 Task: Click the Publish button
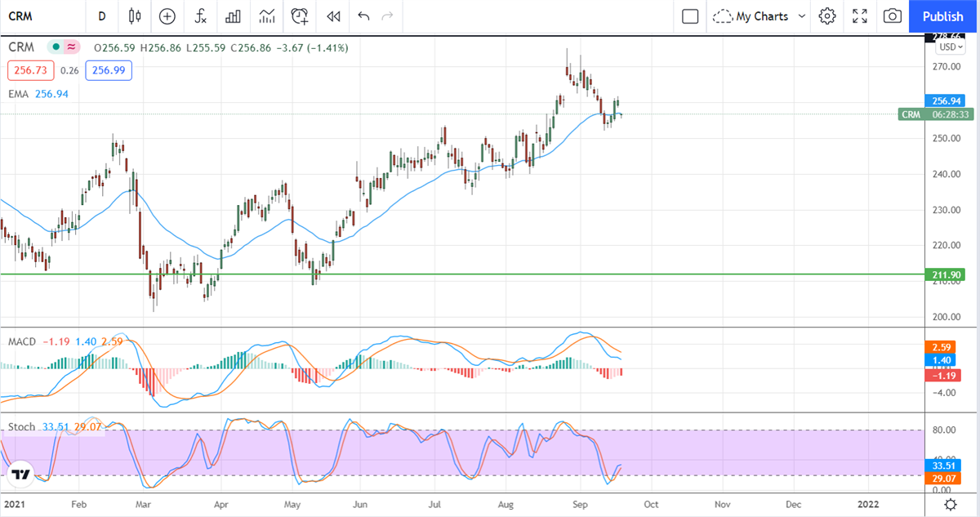[943, 16]
